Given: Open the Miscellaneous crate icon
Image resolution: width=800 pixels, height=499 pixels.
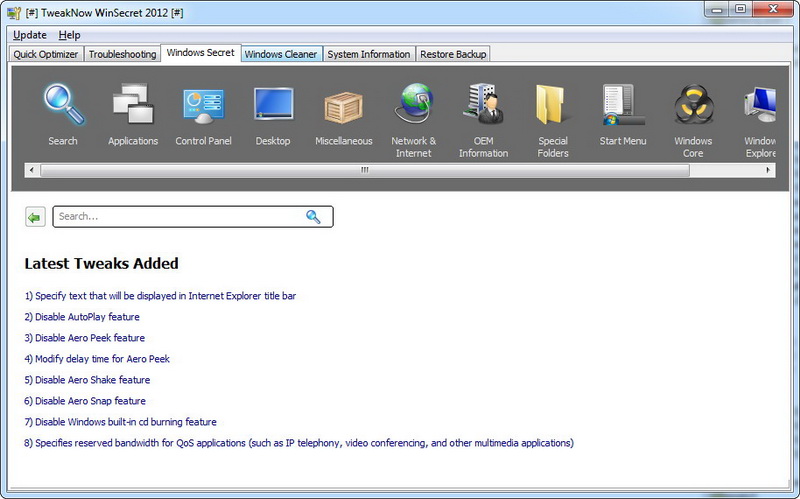Looking at the screenshot, I should coord(343,107).
